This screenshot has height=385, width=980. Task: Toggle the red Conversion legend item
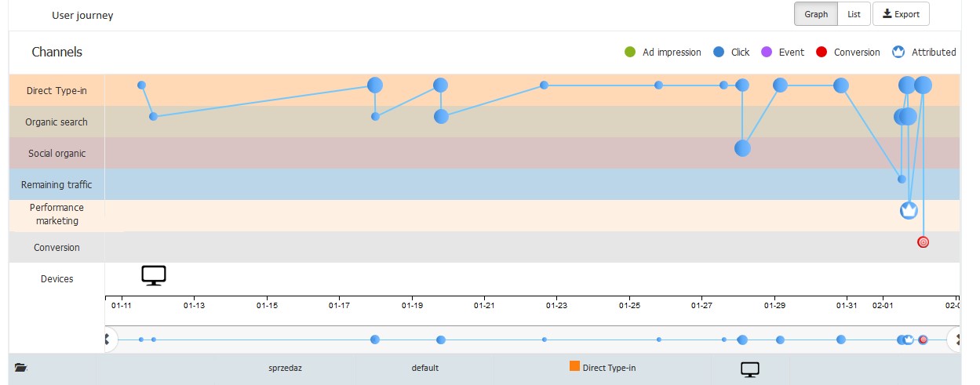821,53
